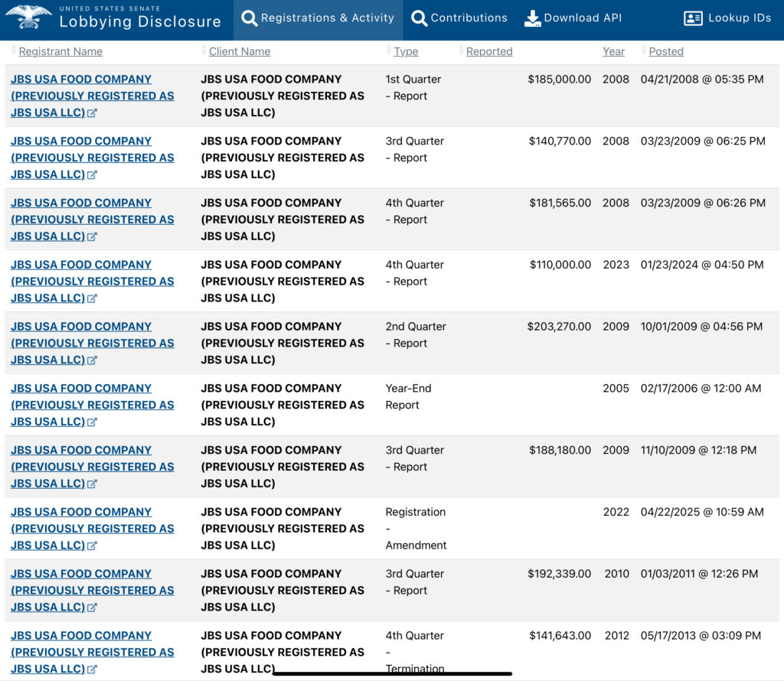The width and height of the screenshot is (784, 681).
Task: Click the Registrations & Activity magnifier icon
Action: [250, 18]
